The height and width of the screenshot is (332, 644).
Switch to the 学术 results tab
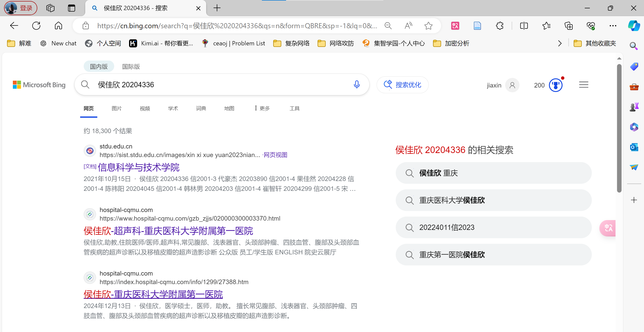point(173,108)
